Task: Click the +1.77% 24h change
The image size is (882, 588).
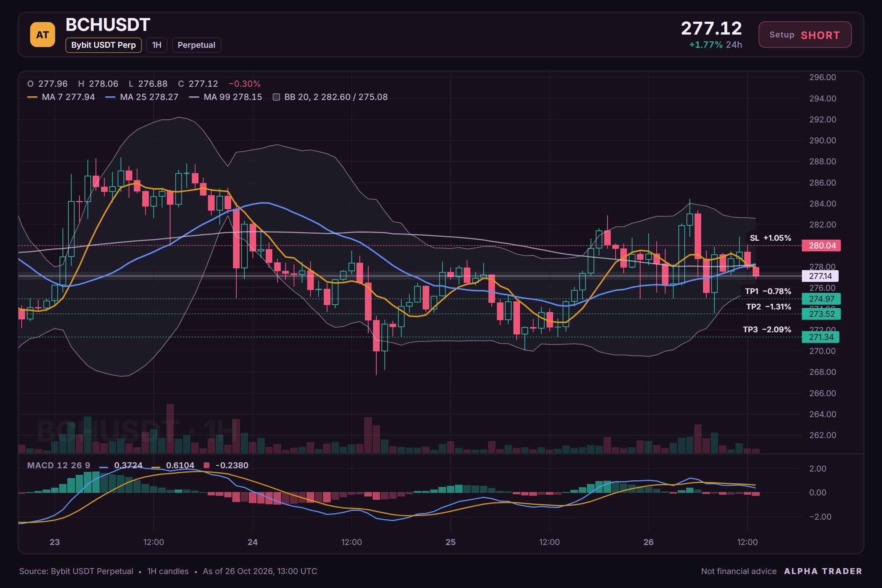Action: tap(716, 44)
